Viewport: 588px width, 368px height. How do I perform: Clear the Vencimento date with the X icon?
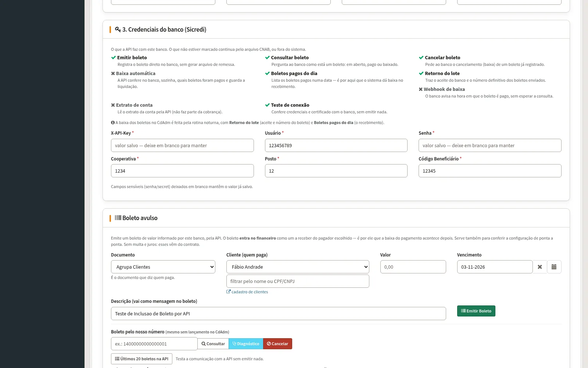point(540,267)
